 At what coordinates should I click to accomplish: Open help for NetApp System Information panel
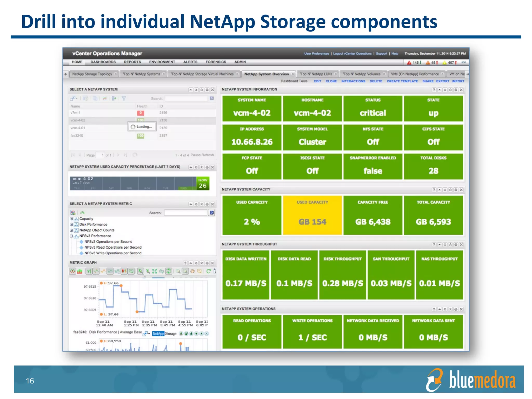point(434,90)
